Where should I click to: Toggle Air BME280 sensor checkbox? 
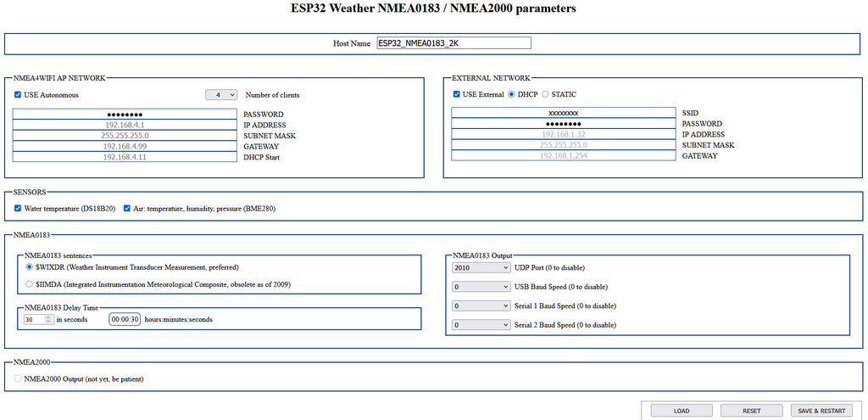pyautogui.click(x=127, y=209)
